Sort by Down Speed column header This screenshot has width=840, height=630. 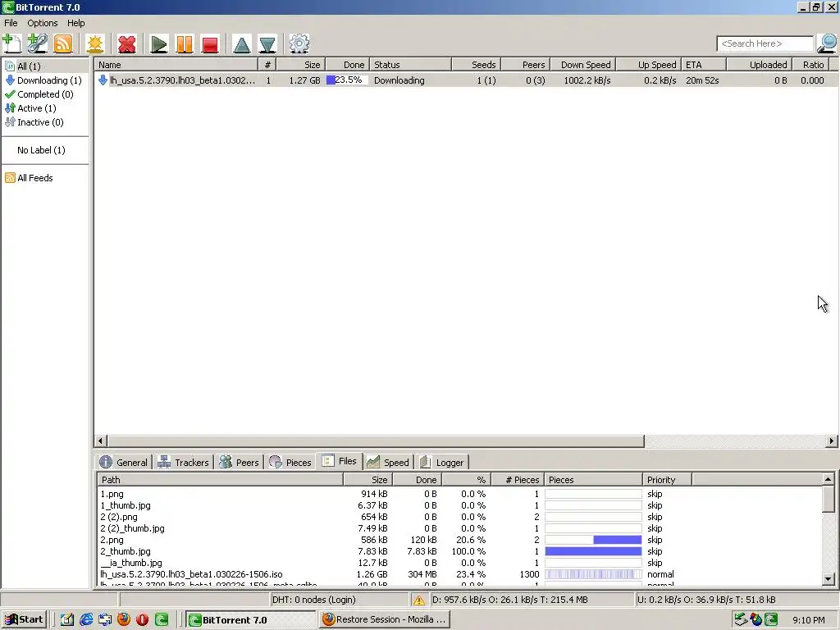click(x=583, y=65)
